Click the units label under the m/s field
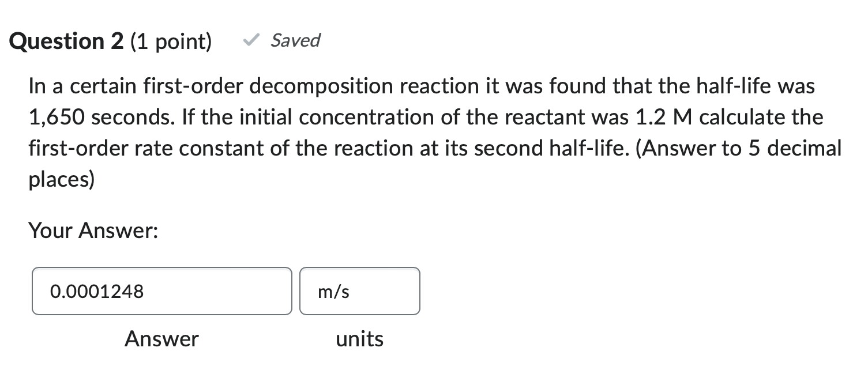This screenshot has width=868, height=374. pos(359,339)
